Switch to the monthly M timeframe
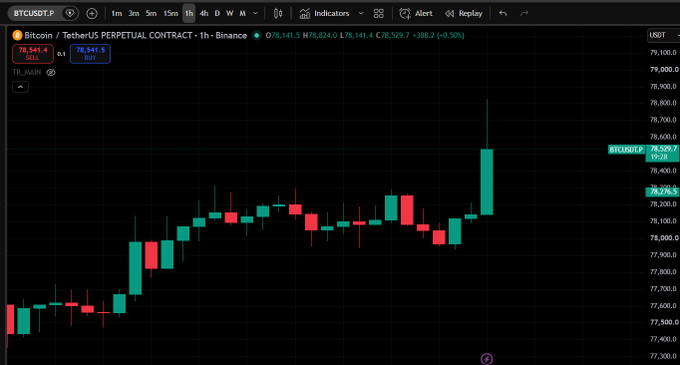 click(x=242, y=13)
